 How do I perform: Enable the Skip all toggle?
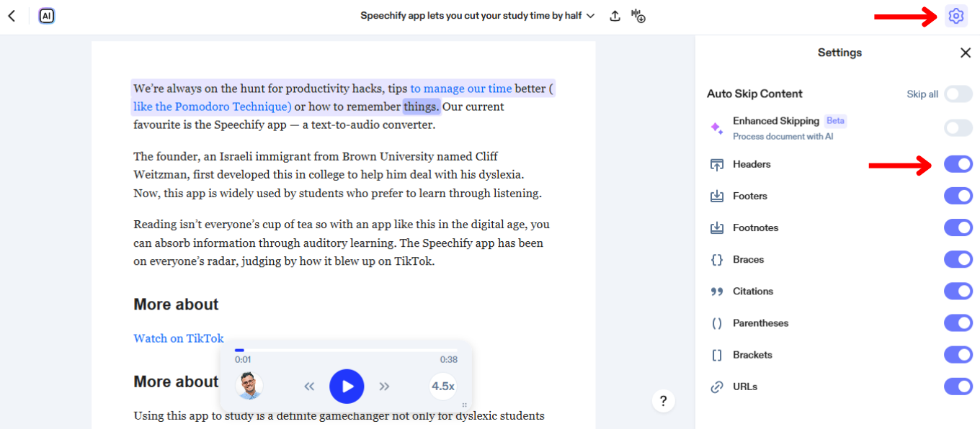point(958,94)
